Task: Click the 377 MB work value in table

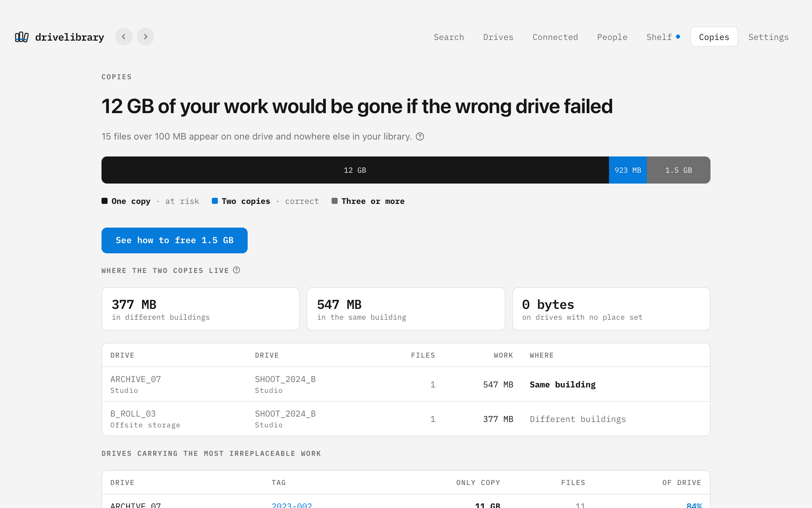Action: [x=498, y=419]
